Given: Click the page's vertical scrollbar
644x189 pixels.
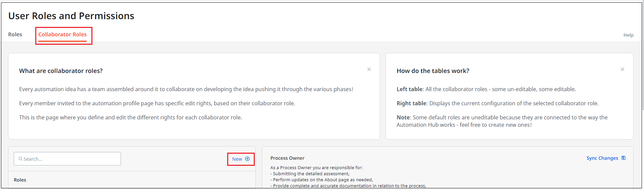Looking at the screenshot, I should [643, 55].
